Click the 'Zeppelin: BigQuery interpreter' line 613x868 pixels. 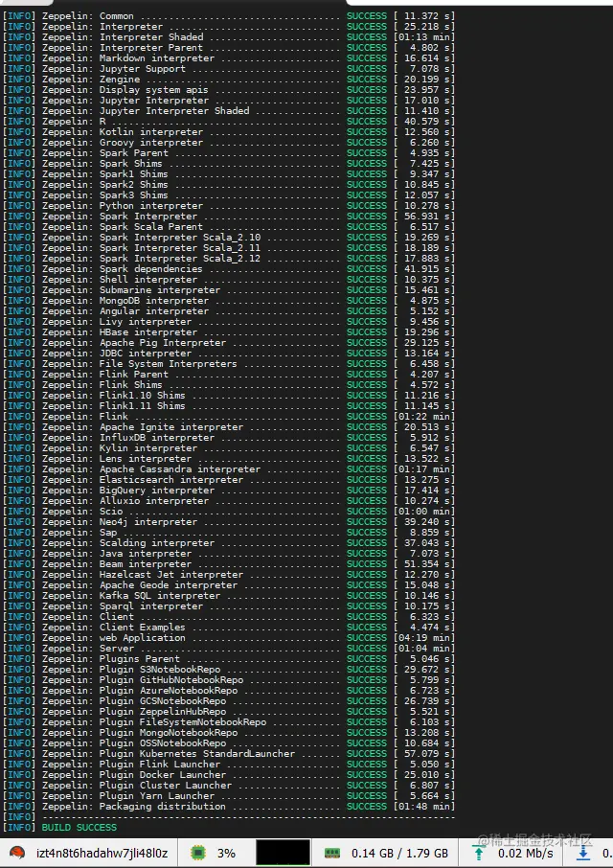coord(229,490)
